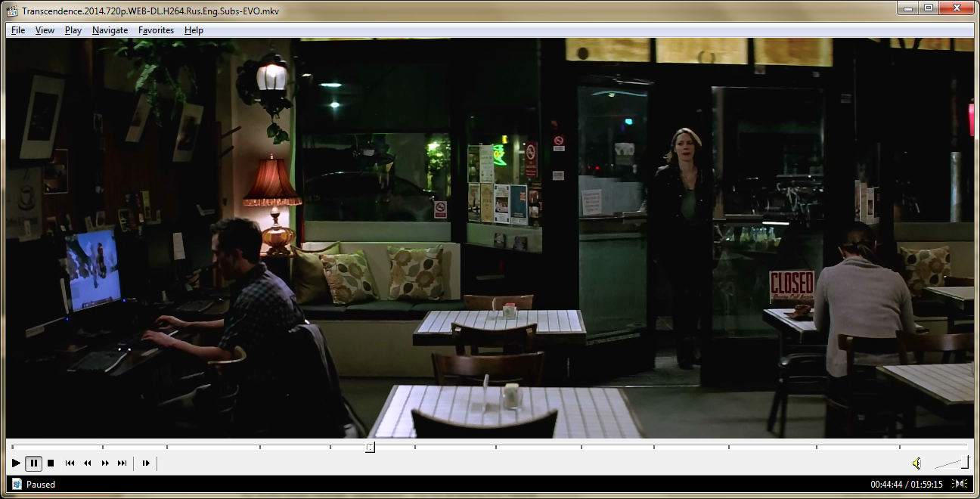This screenshot has height=499, width=980.
Task: Skip to the next chapter
Action: (122, 463)
